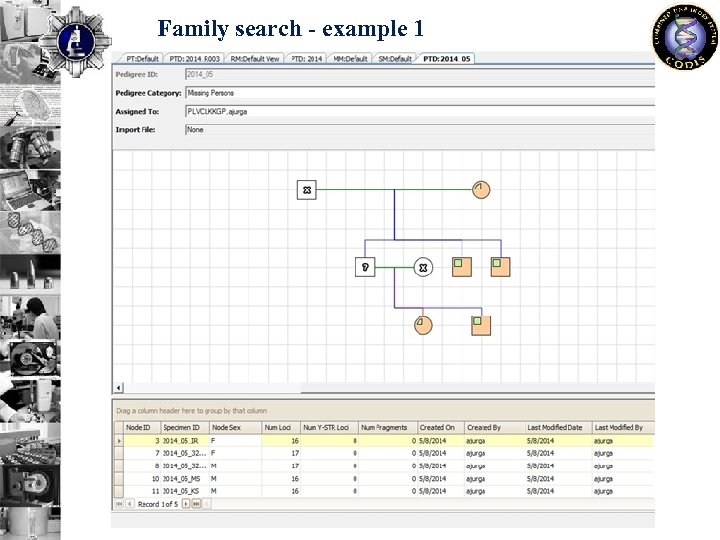Sort by Num Fragments column header
This screenshot has height=540, width=720.
point(388,428)
